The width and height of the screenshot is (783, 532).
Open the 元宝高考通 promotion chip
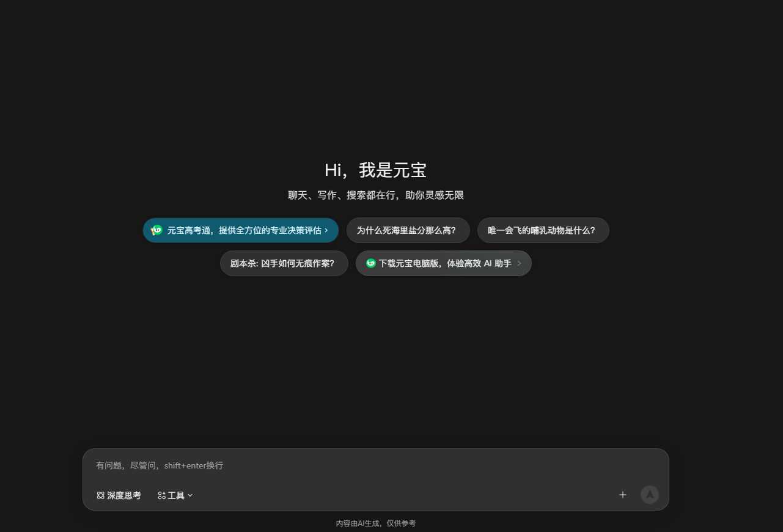241,230
